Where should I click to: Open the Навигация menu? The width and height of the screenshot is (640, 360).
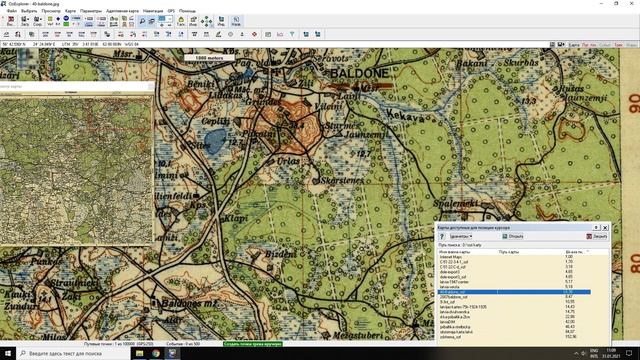point(153,11)
